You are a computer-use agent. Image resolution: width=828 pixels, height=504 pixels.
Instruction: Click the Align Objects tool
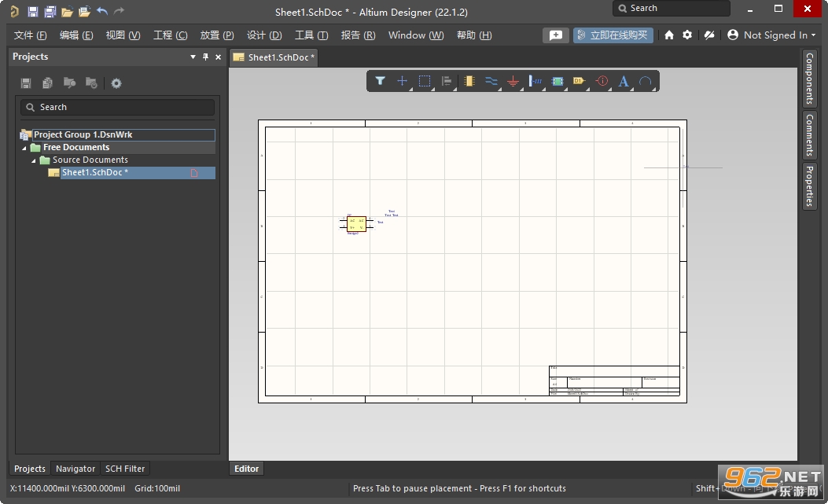[x=447, y=81]
